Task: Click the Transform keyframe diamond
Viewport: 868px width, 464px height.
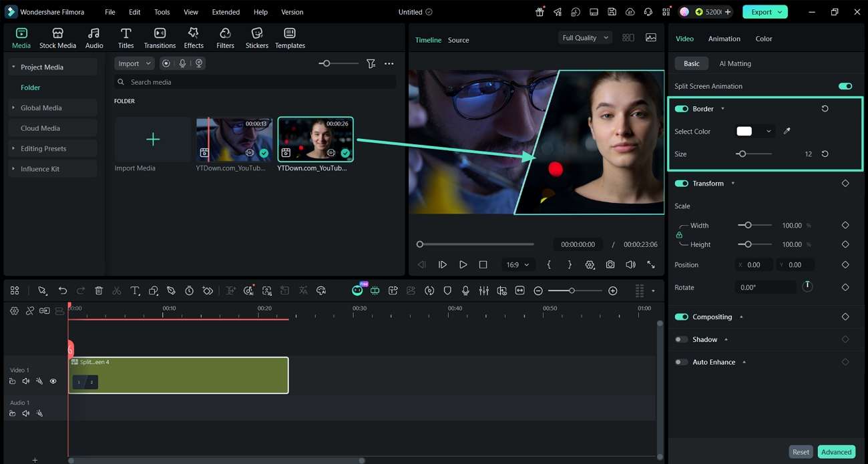Action: point(845,183)
